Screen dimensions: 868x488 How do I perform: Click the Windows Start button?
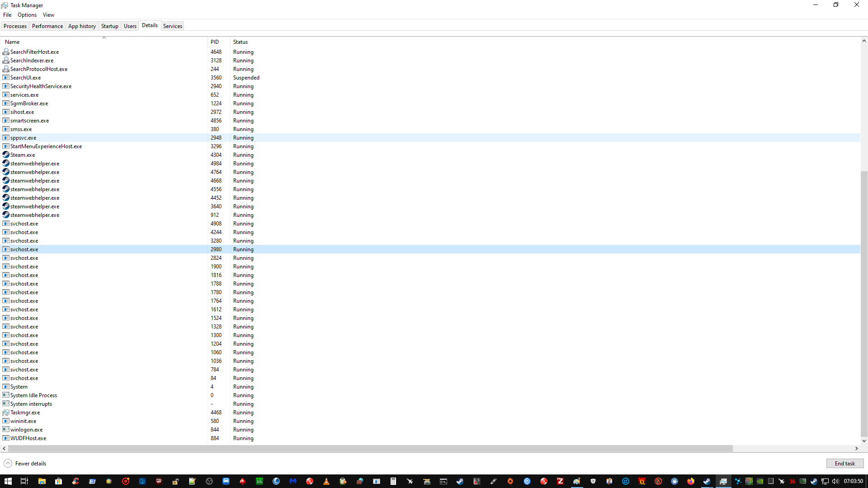8,481
